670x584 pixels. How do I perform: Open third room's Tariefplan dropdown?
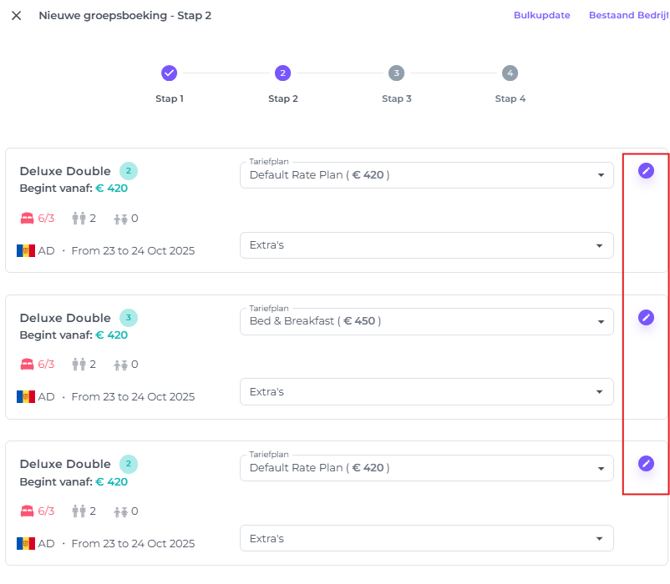(x=426, y=467)
